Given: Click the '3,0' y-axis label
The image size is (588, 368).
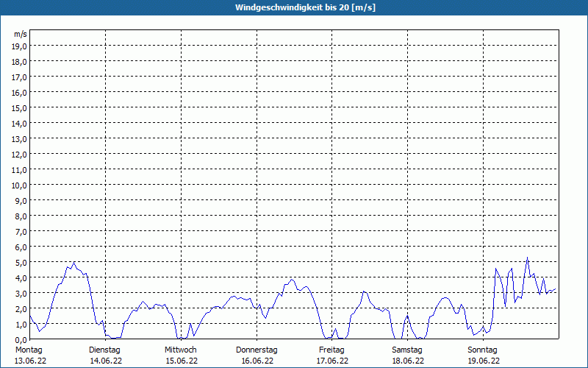Looking at the screenshot, I should click(x=21, y=293).
